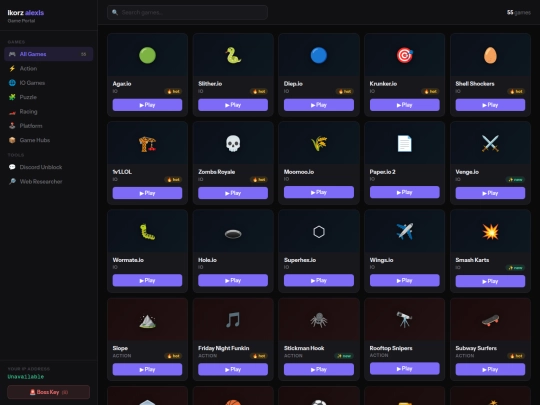This screenshot has height=405, width=540.
Task: Click the Rooftop Snipers telescope icon
Action: click(405, 320)
